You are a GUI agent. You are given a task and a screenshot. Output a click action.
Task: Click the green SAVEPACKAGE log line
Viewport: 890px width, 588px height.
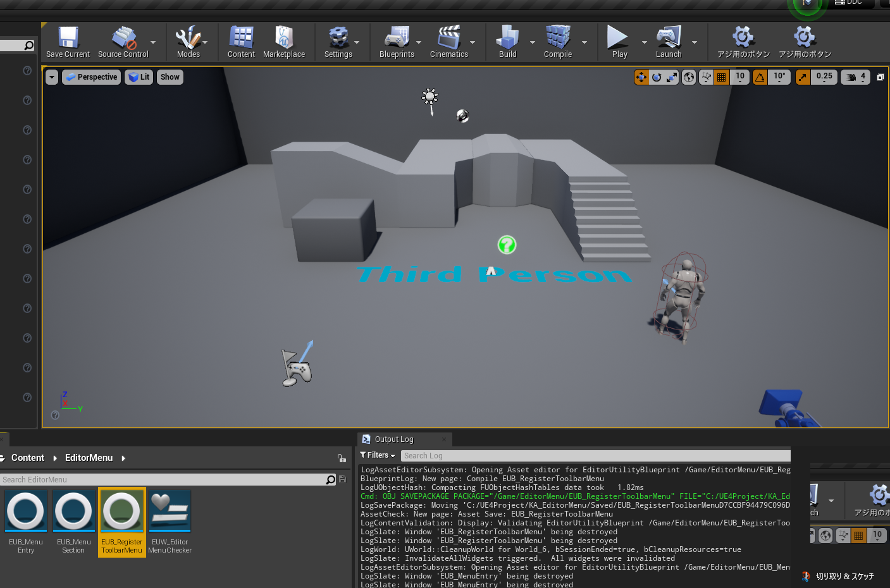(x=575, y=496)
